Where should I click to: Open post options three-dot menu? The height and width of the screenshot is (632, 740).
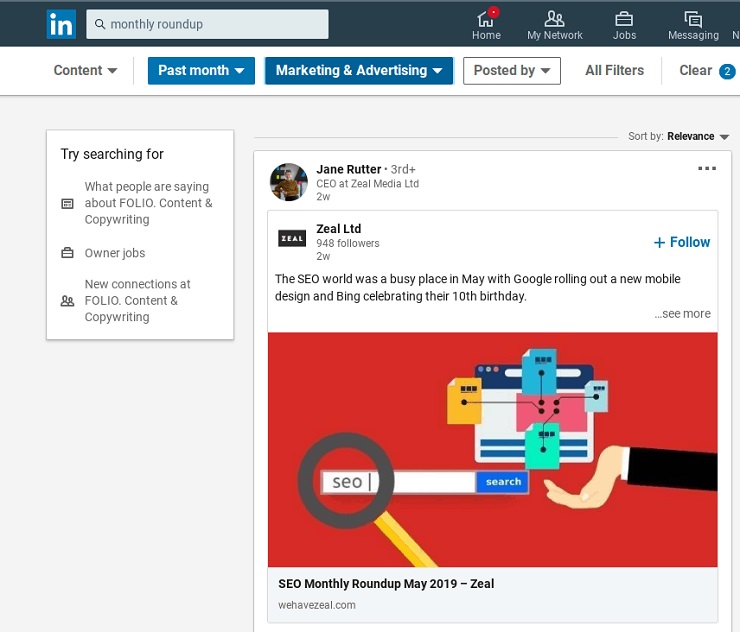[707, 168]
